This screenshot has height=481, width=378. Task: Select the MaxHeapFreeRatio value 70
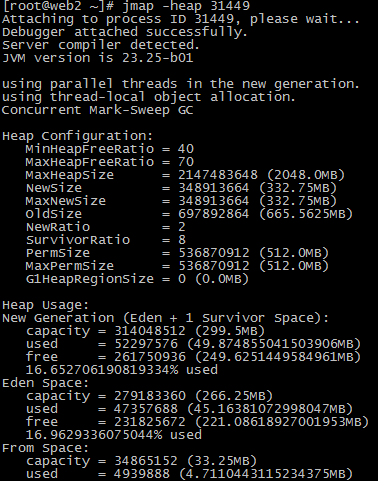tap(186, 162)
